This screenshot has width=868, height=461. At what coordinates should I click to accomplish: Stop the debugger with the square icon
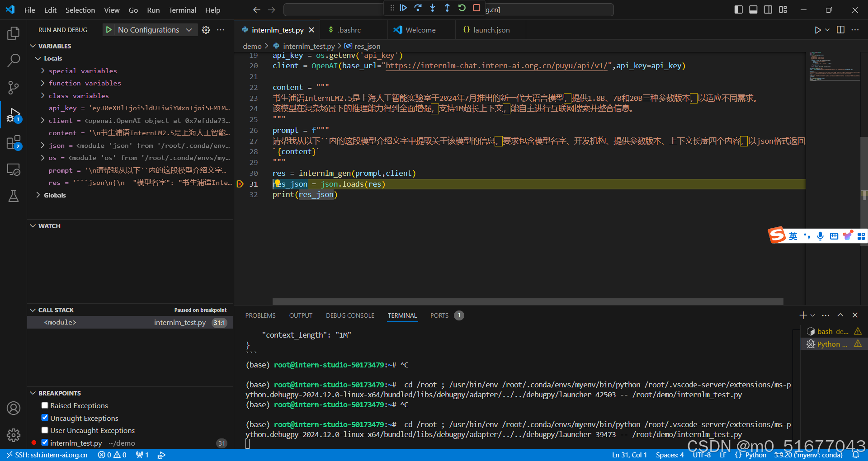(476, 8)
